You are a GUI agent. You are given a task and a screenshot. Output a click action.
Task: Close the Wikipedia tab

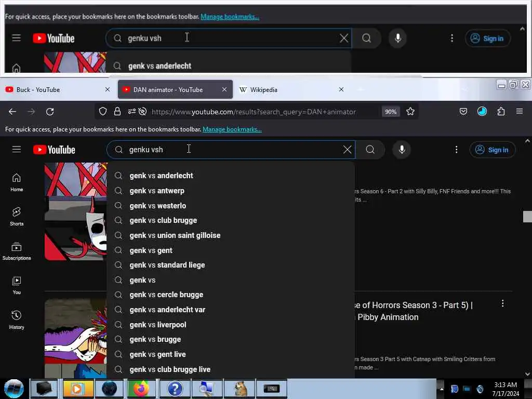[341, 89]
